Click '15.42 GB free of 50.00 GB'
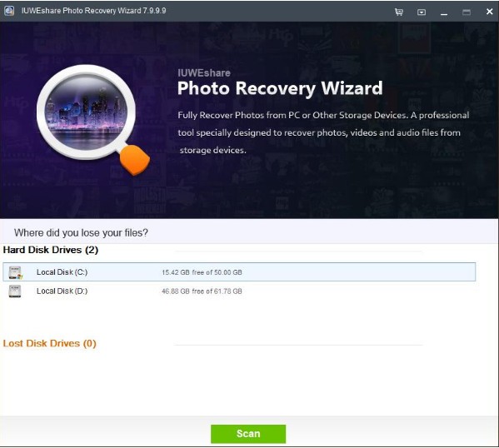 (x=202, y=272)
